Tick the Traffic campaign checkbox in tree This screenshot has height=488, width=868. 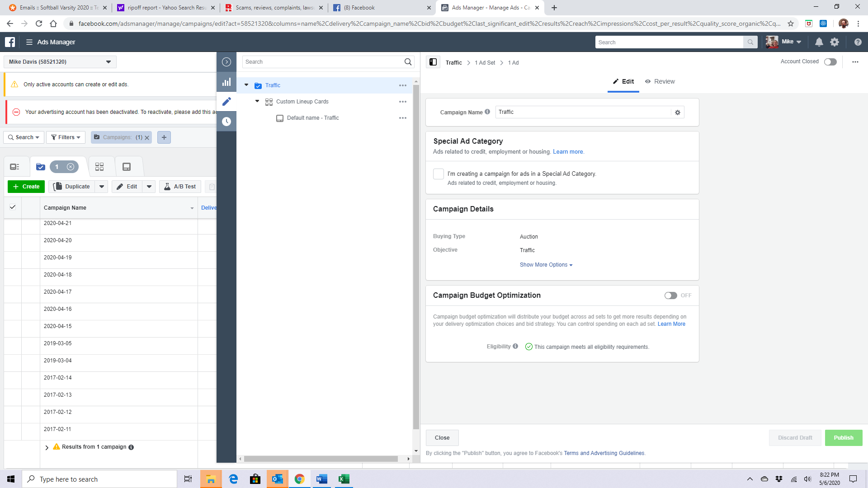[258, 86]
